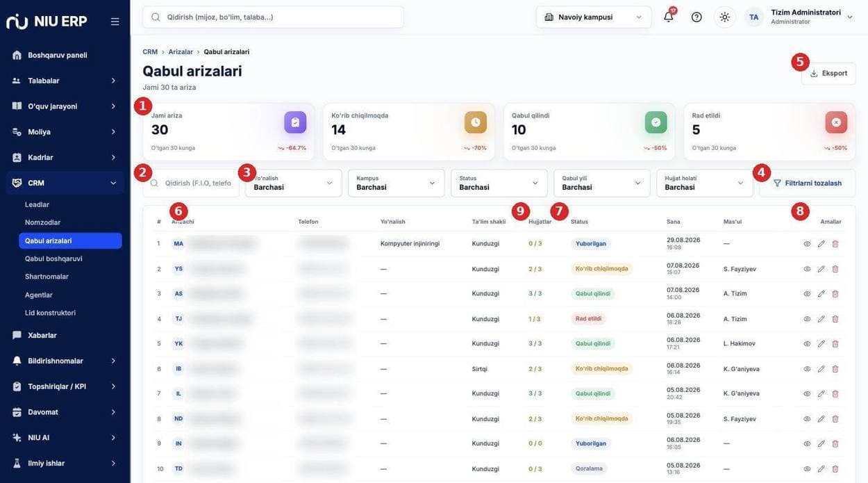Click the Rad etildi status badge in row TJ
This screenshot has width=868, height=483.
coord(588,319)
